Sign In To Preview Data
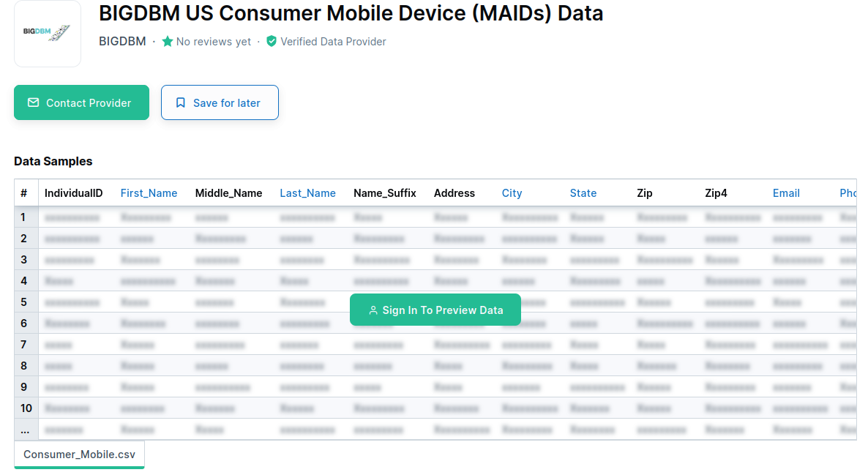The image size is (868, 475). click(x=435, y=310)
